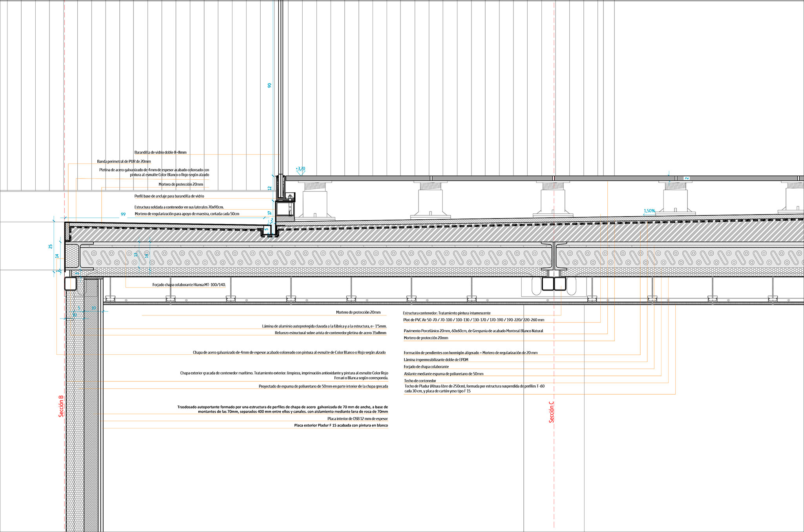Select 'Refuerzo estructural sobre arista de contenedor' note
Image resolution: width=804 pixels, height=532 pixels.
click(x=330, y=333)
